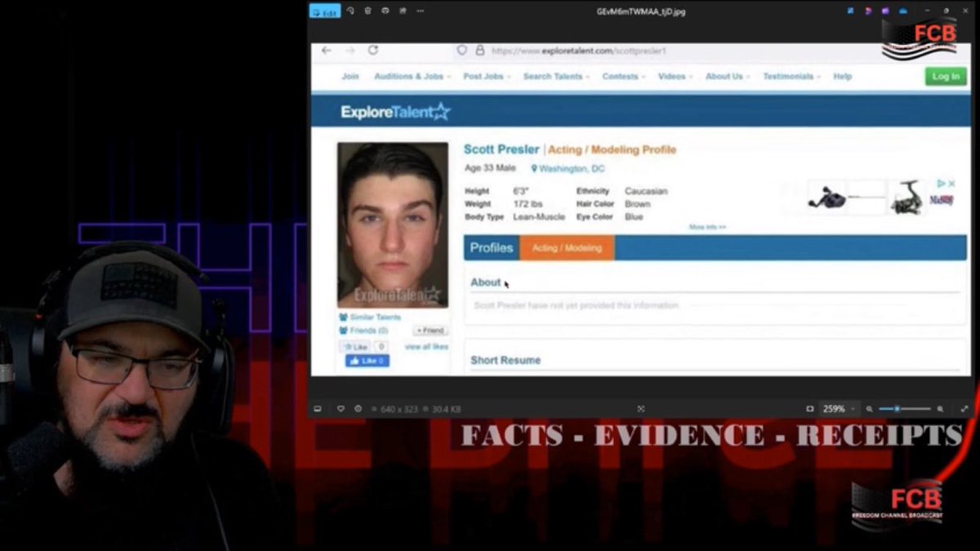
Task: Click the browser forward arrow
Action: coord(350,51)
